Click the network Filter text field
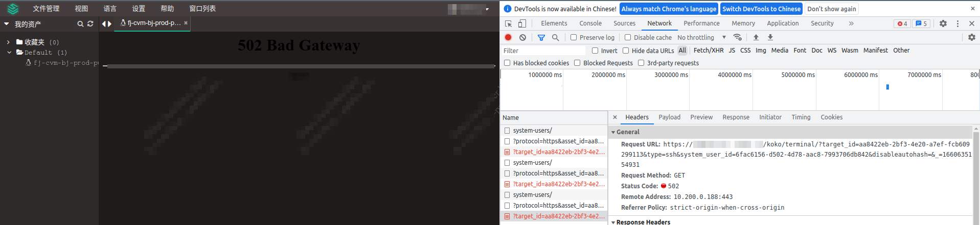 [x=543, y=51]
